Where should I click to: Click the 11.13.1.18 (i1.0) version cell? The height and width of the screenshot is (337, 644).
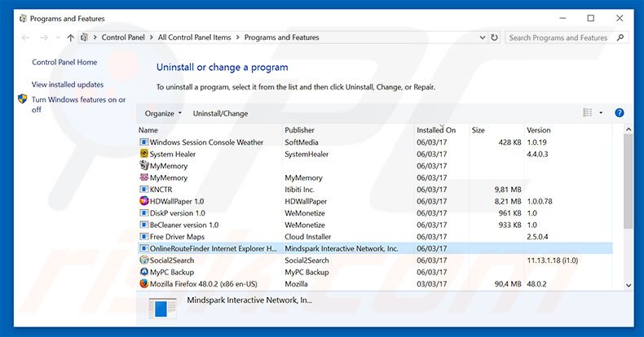[x=553, y=260]
